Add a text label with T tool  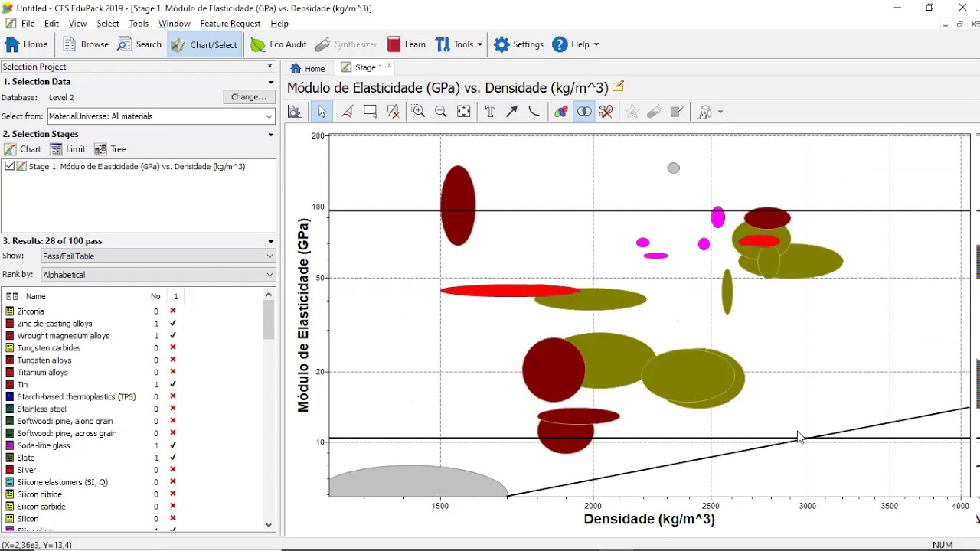[x=490, y=112]
